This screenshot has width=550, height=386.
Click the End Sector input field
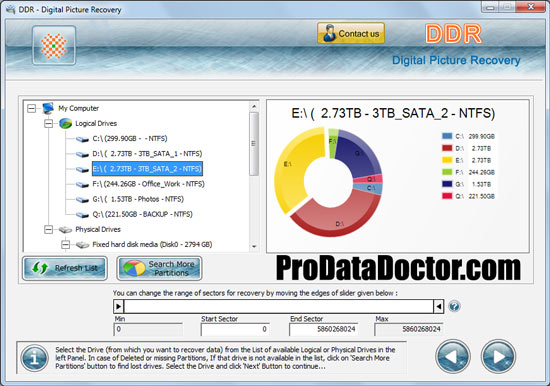(323, 329)
